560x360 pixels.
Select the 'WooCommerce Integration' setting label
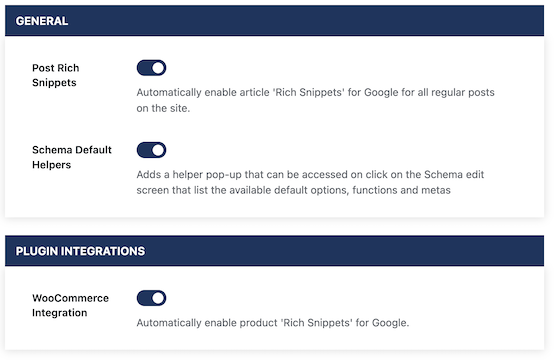click(70, 305)
